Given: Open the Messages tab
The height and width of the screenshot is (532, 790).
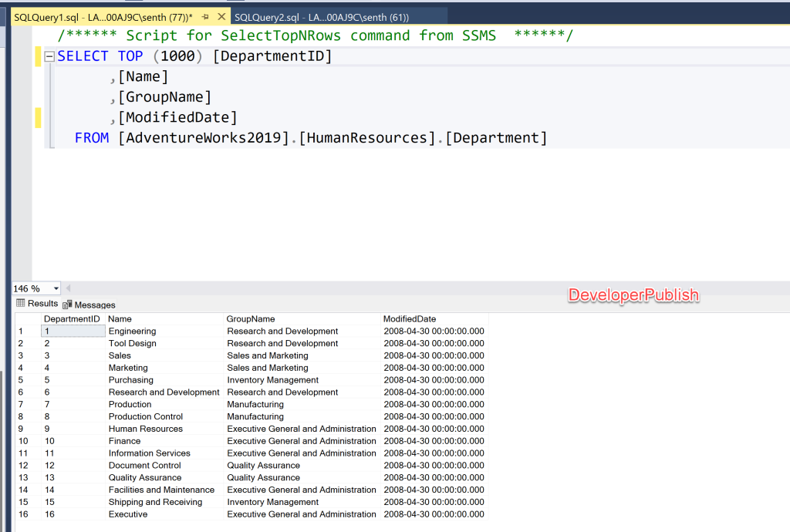Looking at the screenshot, I should (x=89, y=305).
